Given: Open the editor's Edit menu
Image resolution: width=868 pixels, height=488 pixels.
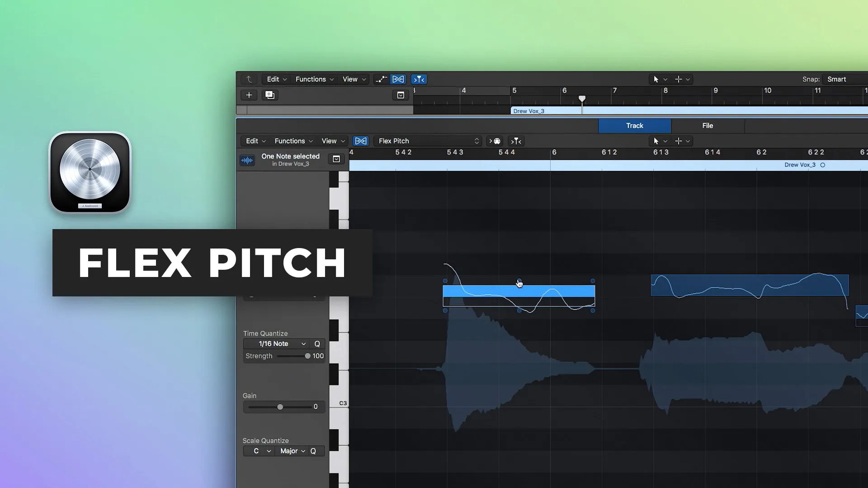Looking at the screenshot, I should (255, 141).
